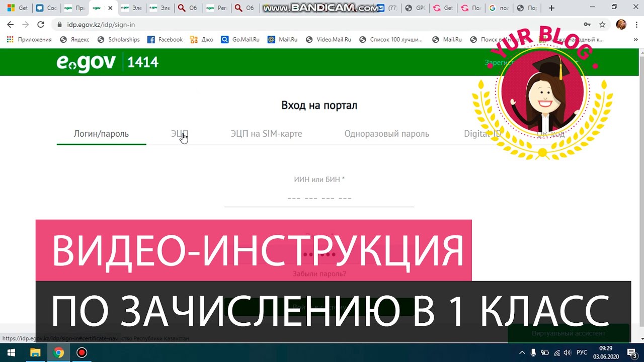Focus the ИИН или БИН input field
The width and height of the screenshot is (644, 362).
click(319, 198)
